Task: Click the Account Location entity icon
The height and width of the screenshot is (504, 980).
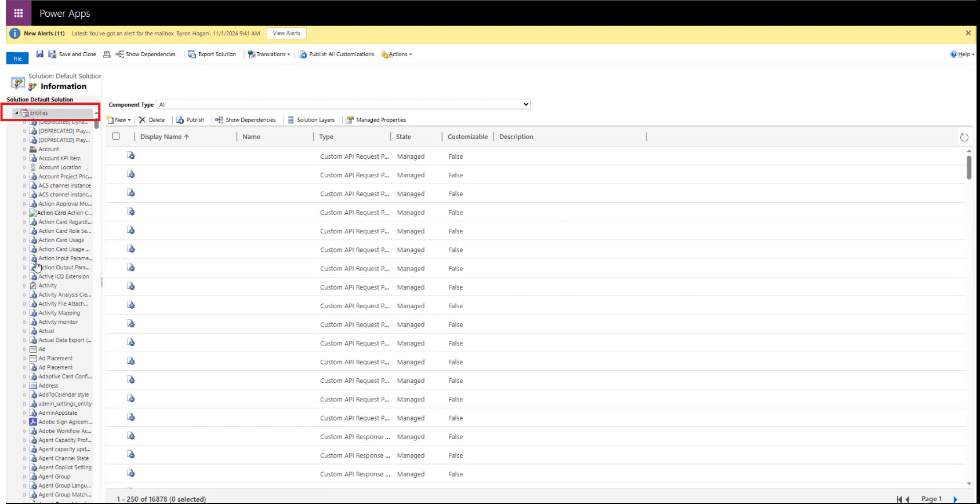Action: [33, 167]
